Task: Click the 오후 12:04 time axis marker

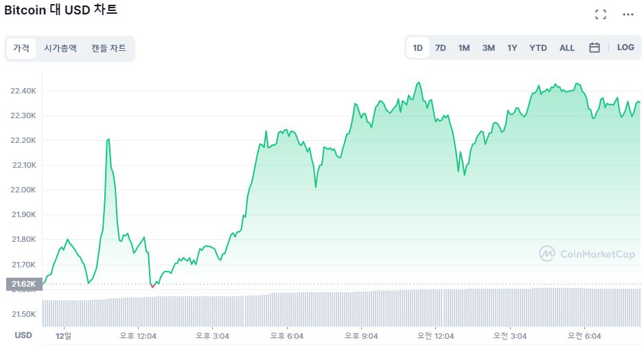Action: 137,335
